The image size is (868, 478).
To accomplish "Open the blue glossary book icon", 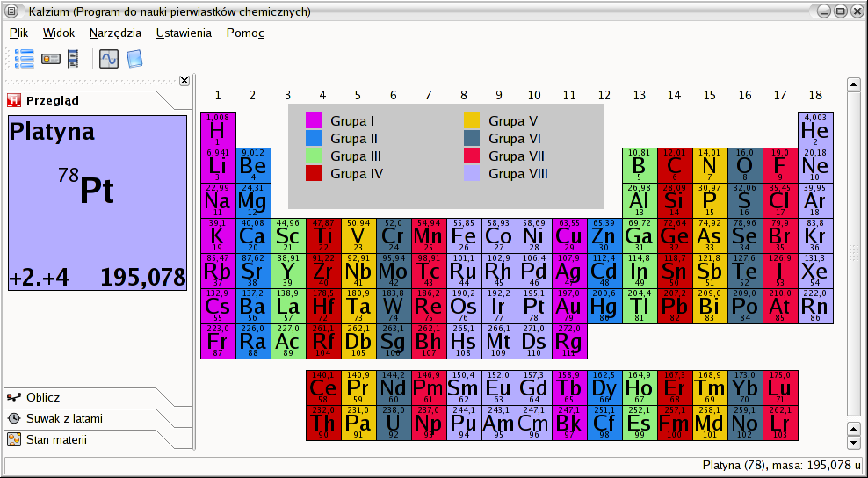I will (x=134, y=59).
